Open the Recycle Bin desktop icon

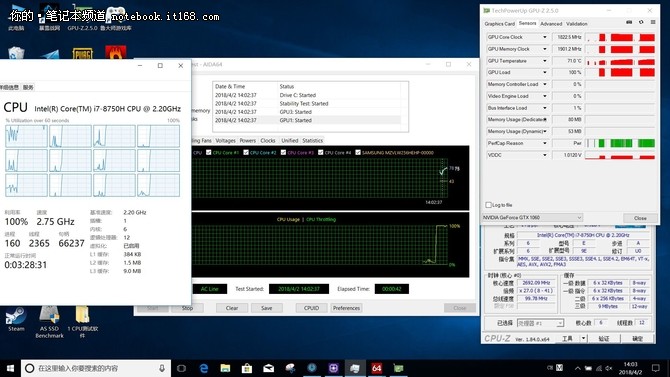[x=16, y=53]
